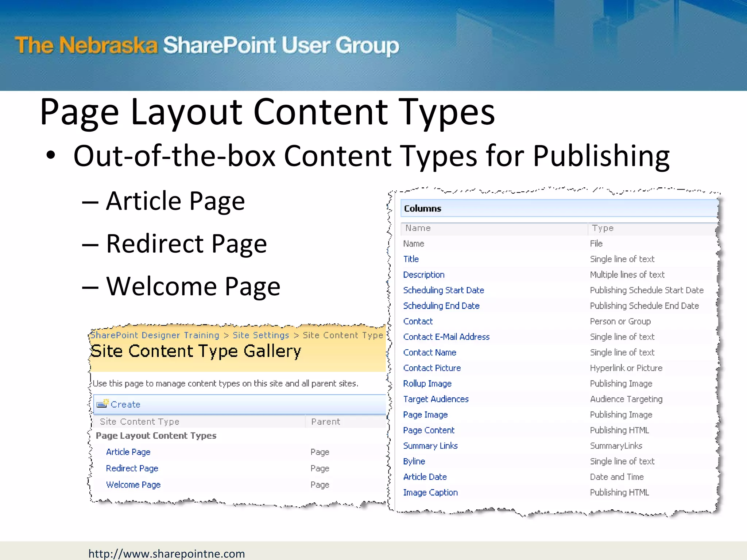747x560 pixels.
Task: Click the Create icon in gallery toolbar
Action: click(102, 404)
